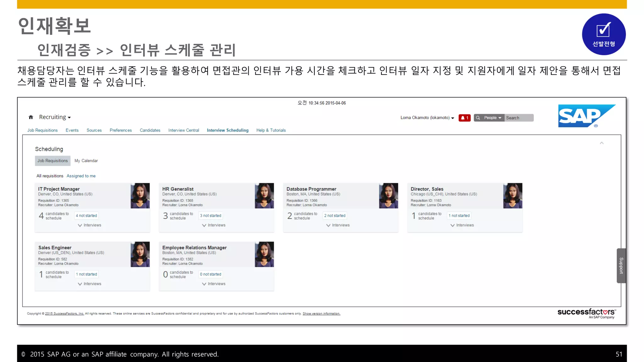This screenshot has width=644, height=362.
Task: Open the Candidates tab
Action: [x=150, y=130]
